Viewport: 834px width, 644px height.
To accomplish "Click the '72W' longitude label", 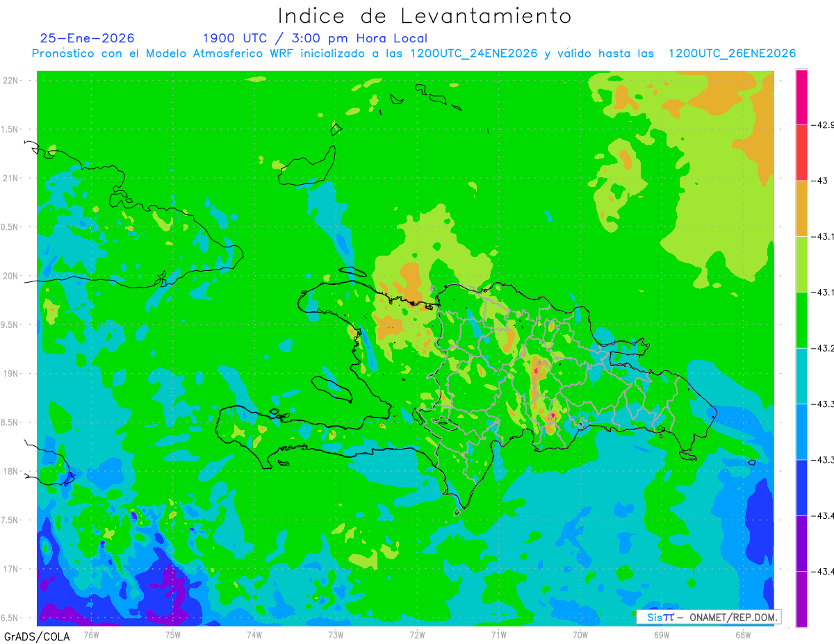I will (417, 634).
